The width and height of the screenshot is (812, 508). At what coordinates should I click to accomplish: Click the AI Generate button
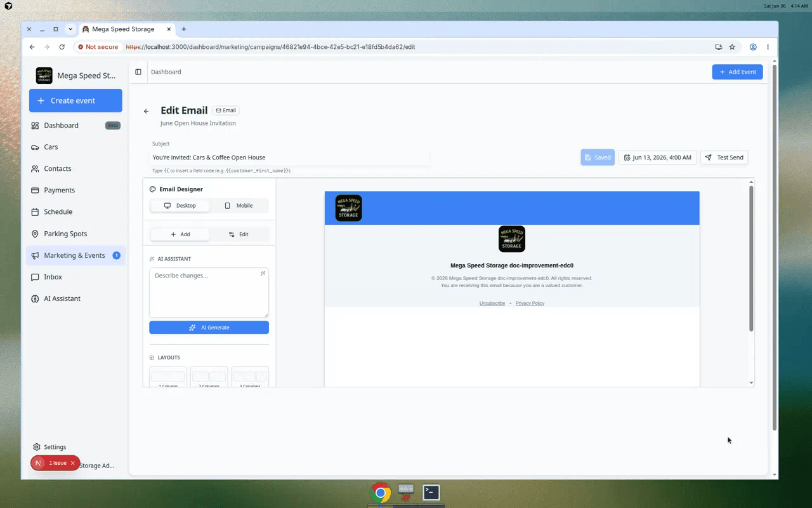(209, 328)
